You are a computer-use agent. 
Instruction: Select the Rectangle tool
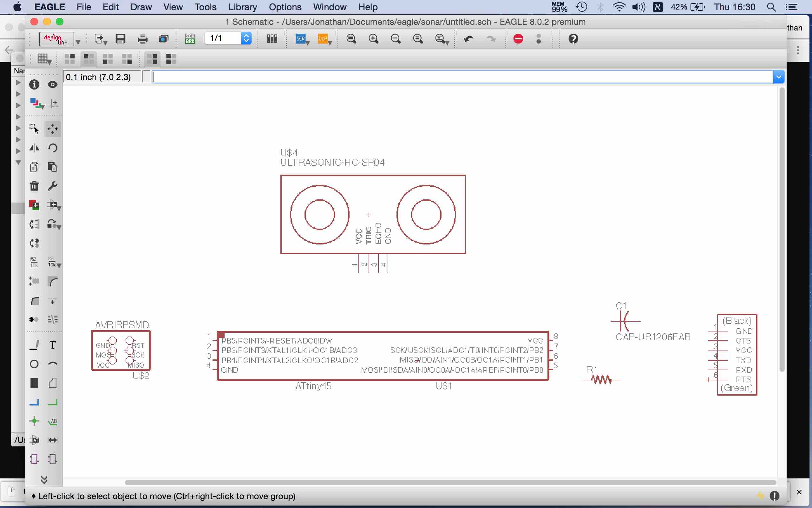click(34, 383)
